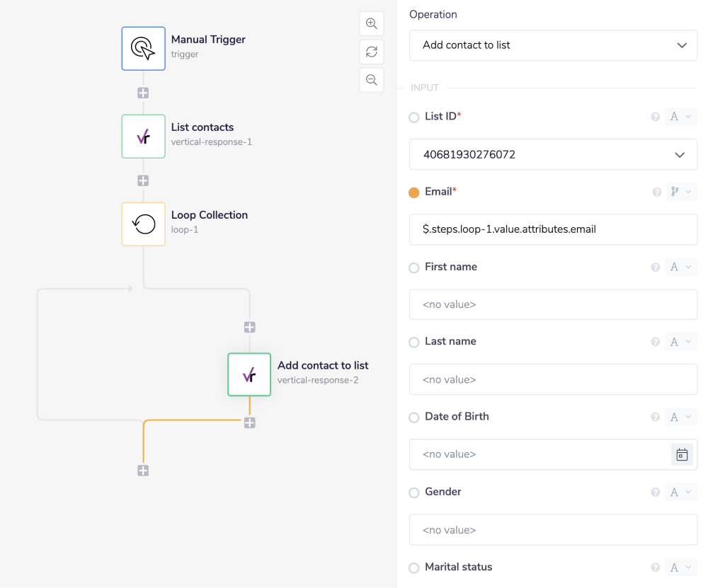The width and height of the screenshot is (708, 588).
Task: Click the Last name input field
Action: [553, 379]
